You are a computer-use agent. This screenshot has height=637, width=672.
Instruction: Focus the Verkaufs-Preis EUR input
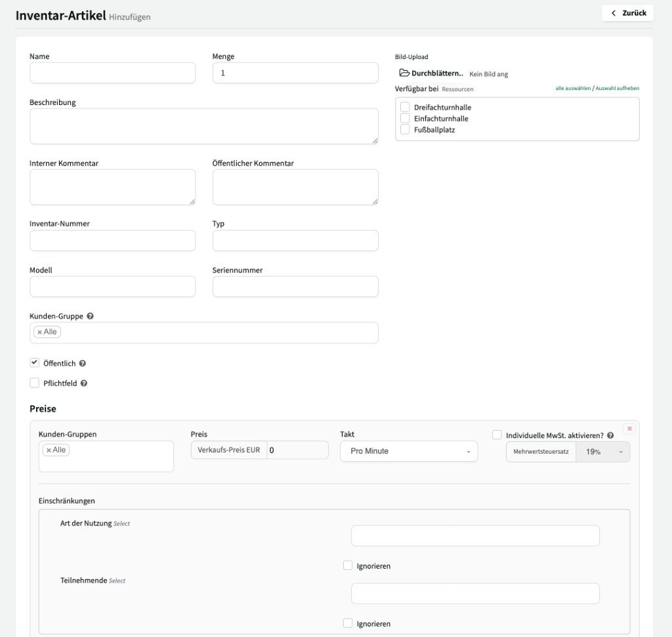297,450
